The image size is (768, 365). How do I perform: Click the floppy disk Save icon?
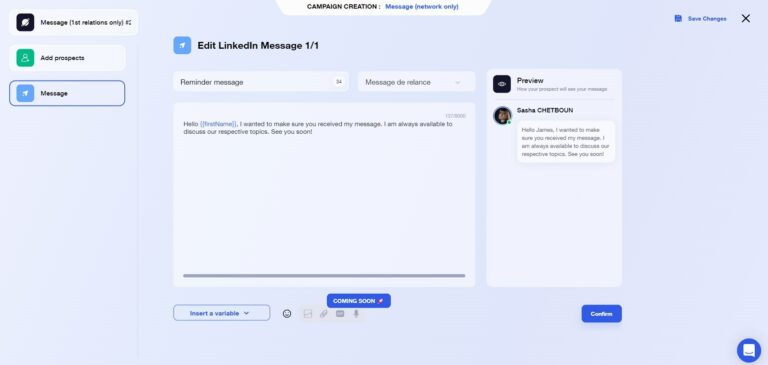click(678, 19)
